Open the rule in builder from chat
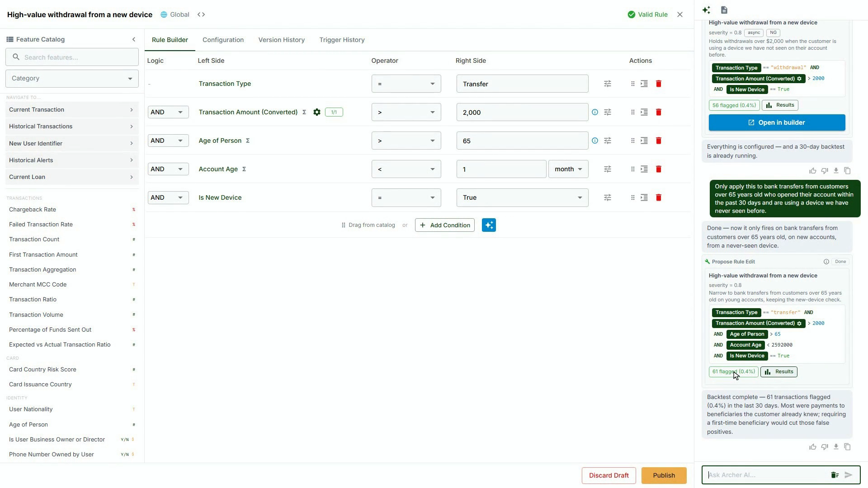The image size is (868, 488). click(777, 122)
